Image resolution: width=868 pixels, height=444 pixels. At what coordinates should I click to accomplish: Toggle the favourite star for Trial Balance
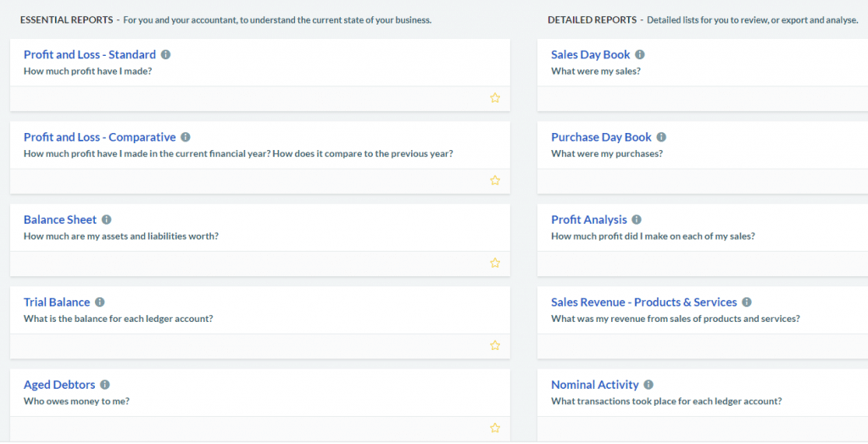click(495, 346)
